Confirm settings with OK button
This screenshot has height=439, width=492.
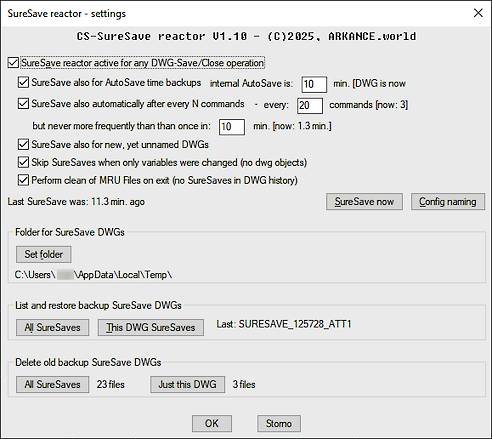[212, 423]
